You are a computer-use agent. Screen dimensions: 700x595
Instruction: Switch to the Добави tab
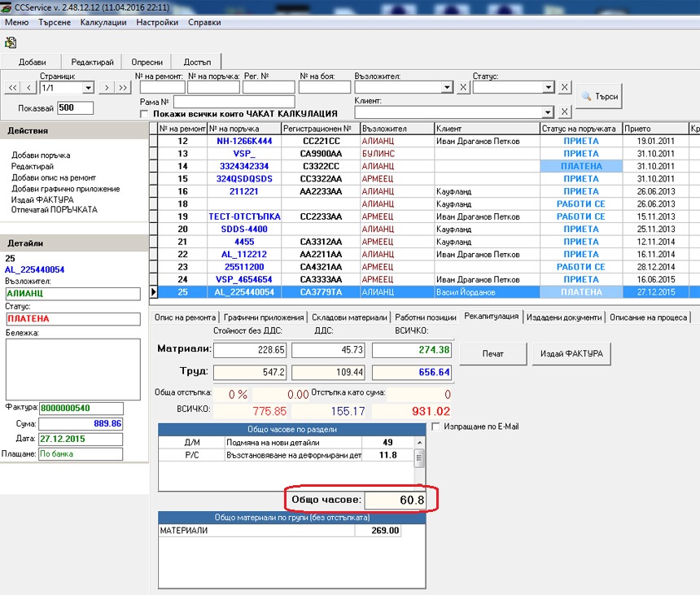click(x=32, y=62)
